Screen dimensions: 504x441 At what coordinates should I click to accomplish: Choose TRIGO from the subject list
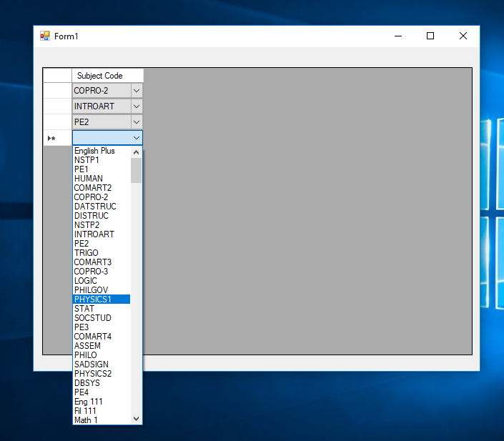pyautogui.click(x=102, y=253)
